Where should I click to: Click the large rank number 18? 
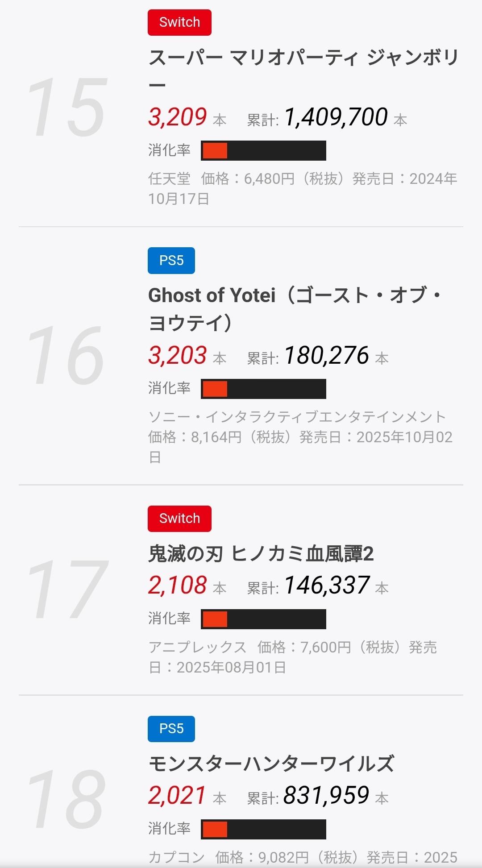(66, 799)
